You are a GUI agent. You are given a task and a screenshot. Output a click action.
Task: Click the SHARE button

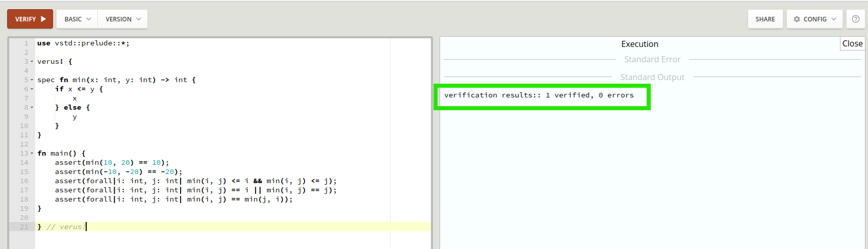coord(765,19)
